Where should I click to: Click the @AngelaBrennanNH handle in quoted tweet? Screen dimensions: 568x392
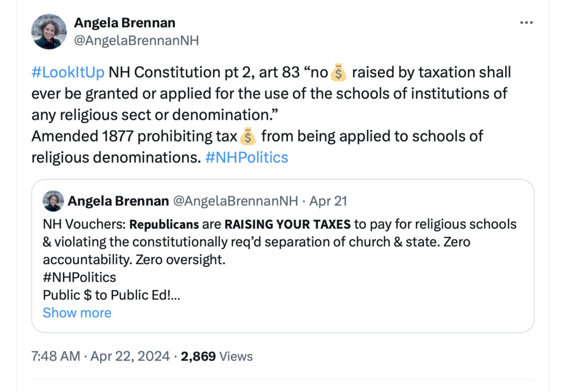[x=235, y=201]
